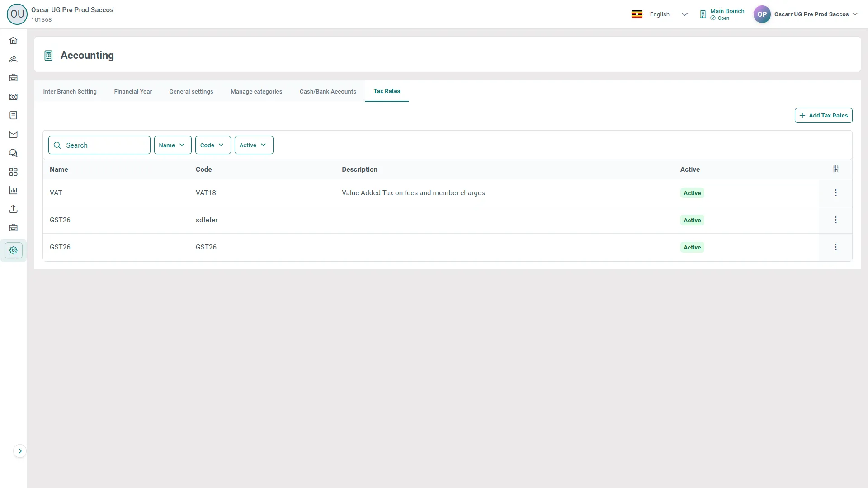This screenshot has width=868, height=488.
Task: Click the Add Tax Rates button
Action: [x=823, y=115]
